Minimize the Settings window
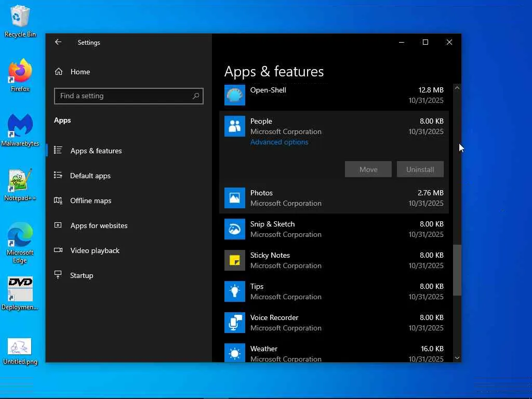The image size is (532, 399). click(x=402, y=42)
